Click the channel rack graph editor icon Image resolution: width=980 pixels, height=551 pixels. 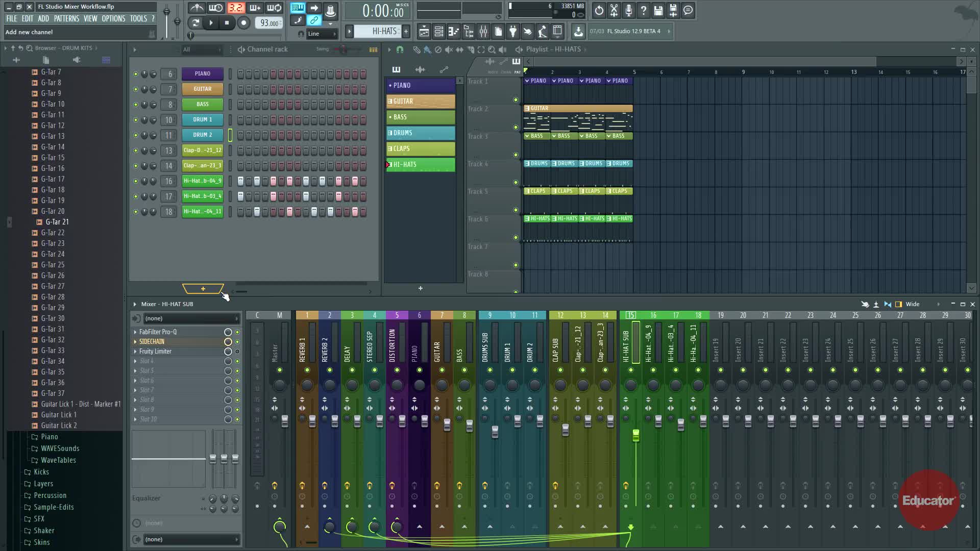[x=373, y=49]
